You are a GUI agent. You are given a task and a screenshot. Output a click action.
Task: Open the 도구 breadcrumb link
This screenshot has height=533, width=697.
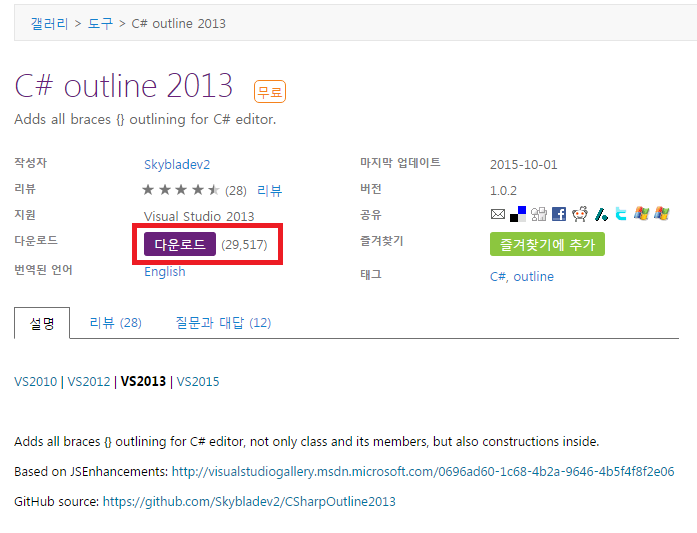pos(100,23)
